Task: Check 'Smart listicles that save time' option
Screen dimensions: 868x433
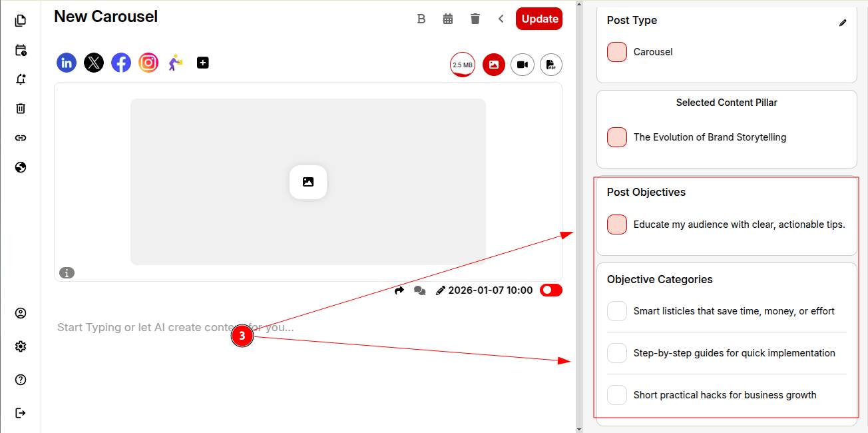Action: point(617,311)
